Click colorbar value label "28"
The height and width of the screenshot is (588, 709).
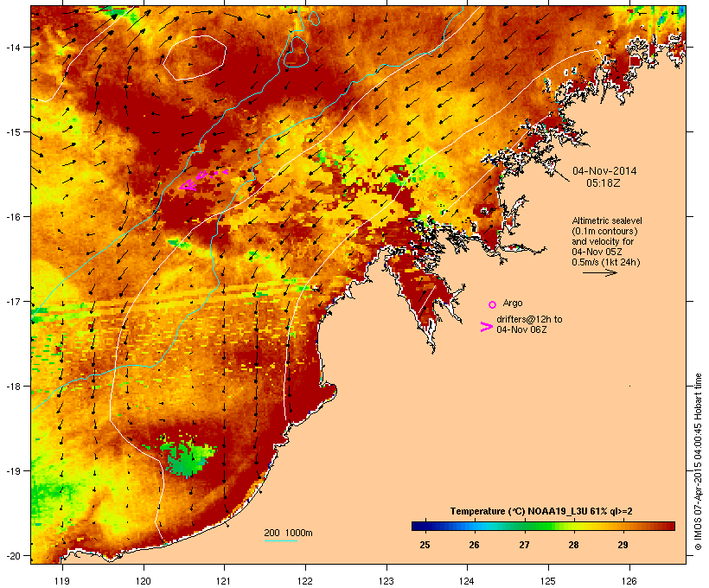point(573,545)
